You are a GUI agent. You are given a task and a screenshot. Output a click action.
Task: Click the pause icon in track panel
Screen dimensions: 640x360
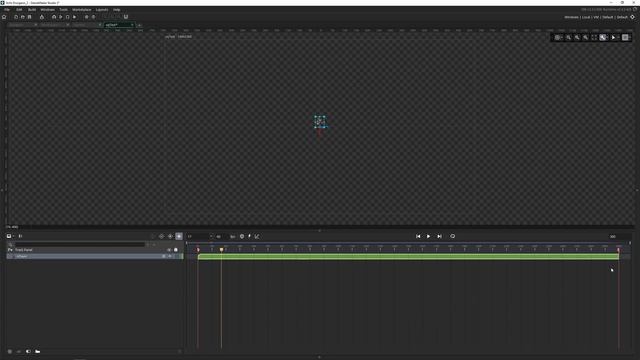(x=20, y=236)
